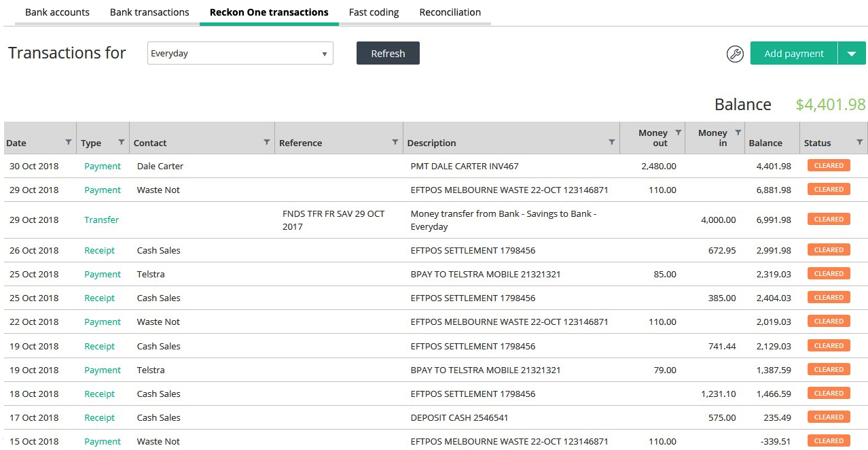Image resolution: width=868 pixels, height=450 pixels.
Task: Click CLEARED status for 17 Oct 2018 row
Action: click(x=829, y=417)
